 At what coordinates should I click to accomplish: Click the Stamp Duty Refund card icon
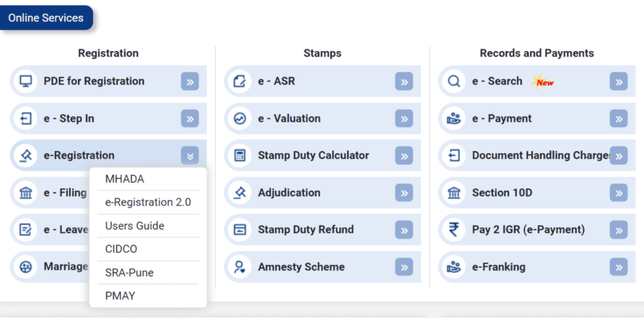240,230
